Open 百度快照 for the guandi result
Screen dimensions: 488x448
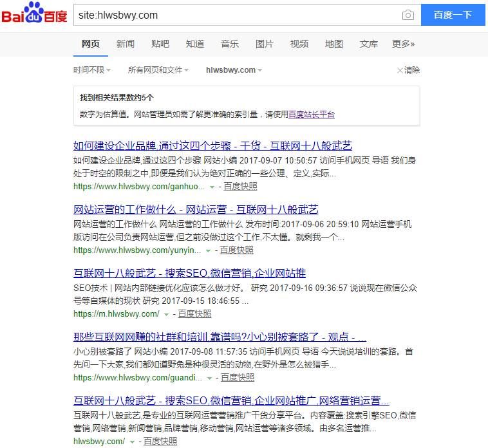click(238, 378)
